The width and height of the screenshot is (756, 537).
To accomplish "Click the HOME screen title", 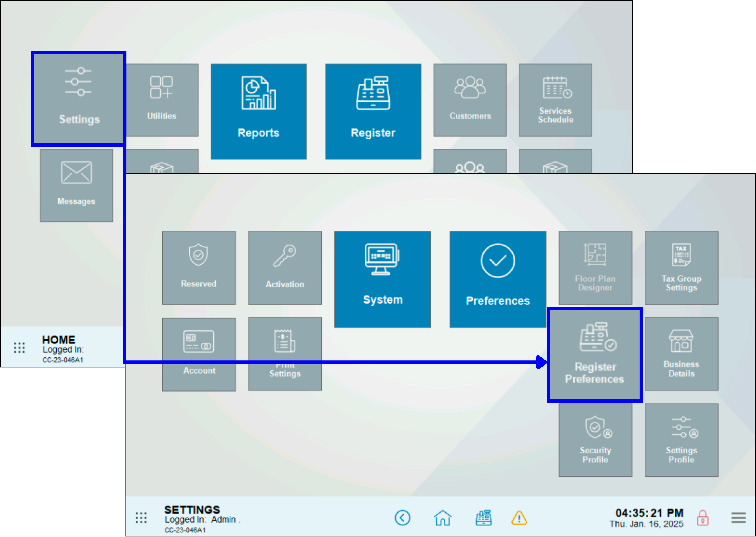I will pos(58,340).
